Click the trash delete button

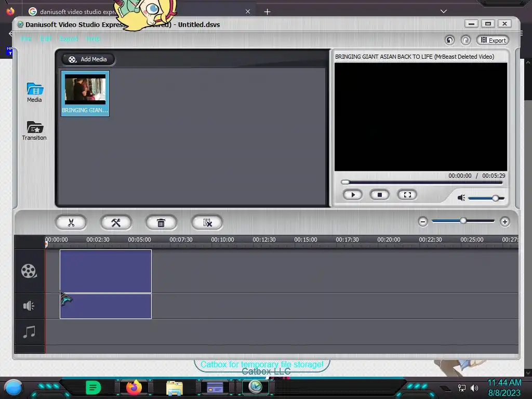[161, 222]
